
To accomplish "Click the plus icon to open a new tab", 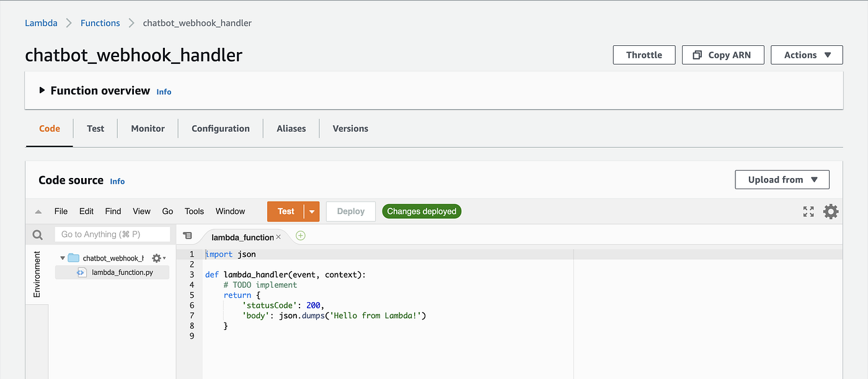I will [301, 236].
